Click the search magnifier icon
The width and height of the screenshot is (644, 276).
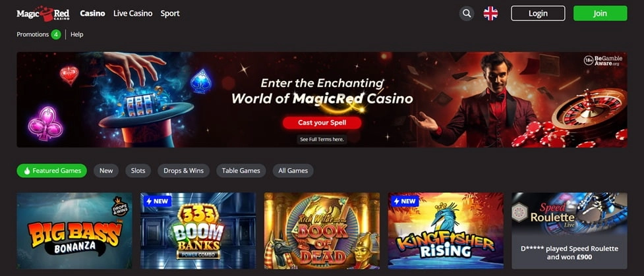[467, 13]
